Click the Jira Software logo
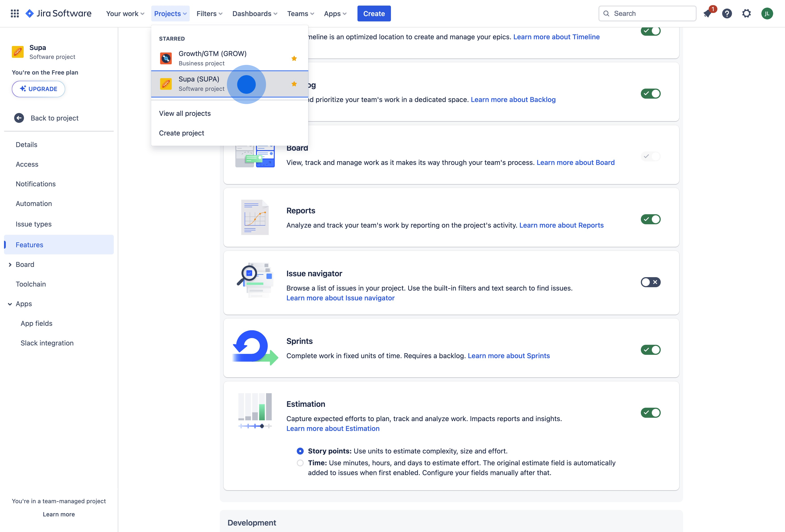Image resolution: width=785 pixels, height=532 pixels. (x=58, y=14)
